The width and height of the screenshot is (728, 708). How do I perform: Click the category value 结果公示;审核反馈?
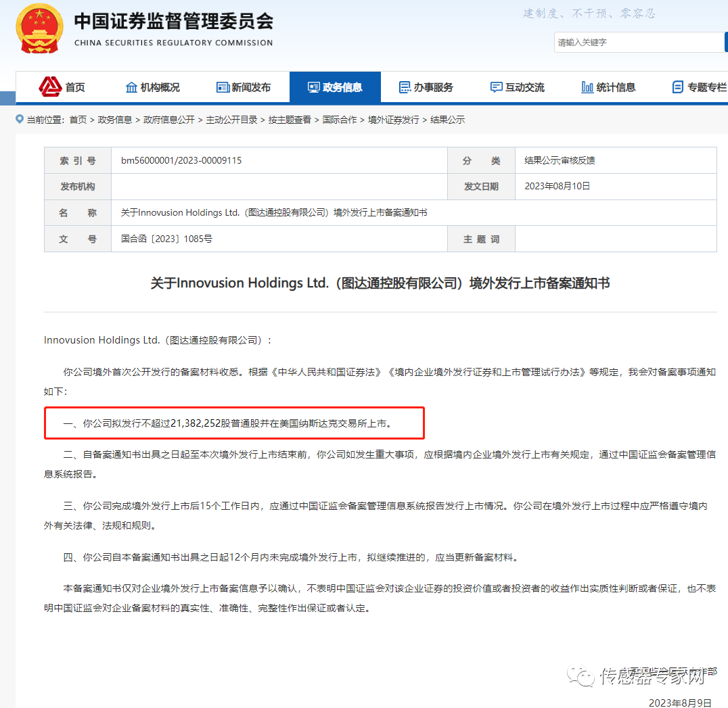coord(560,160)
